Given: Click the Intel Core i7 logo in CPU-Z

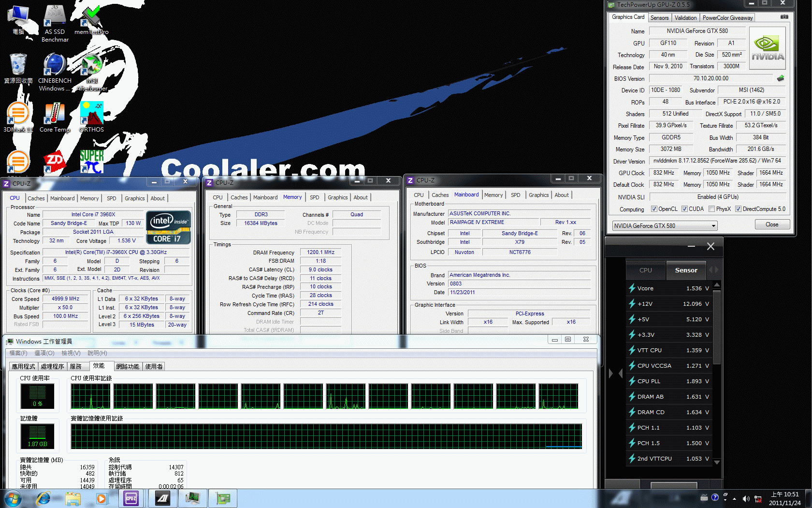Looking at the screenshot, I should pos(168,227).
